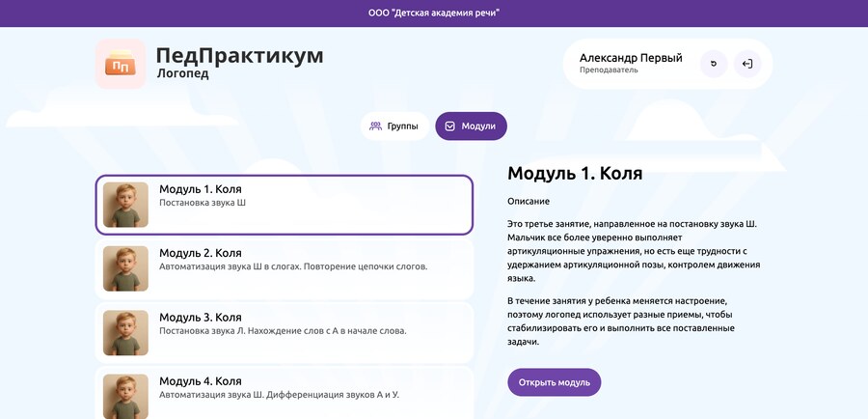Click the ПедПрактикум title text
This screenshot has height=419, width=868.
(240, 55)
